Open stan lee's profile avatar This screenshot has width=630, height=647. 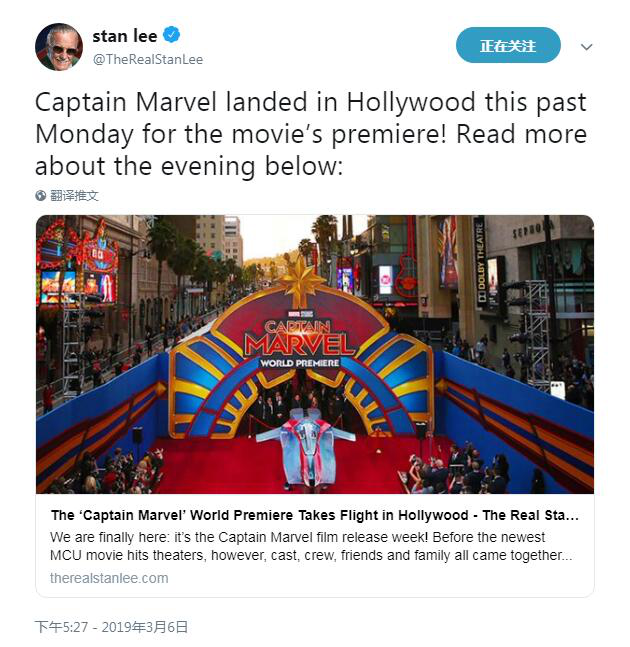(59, 47)
